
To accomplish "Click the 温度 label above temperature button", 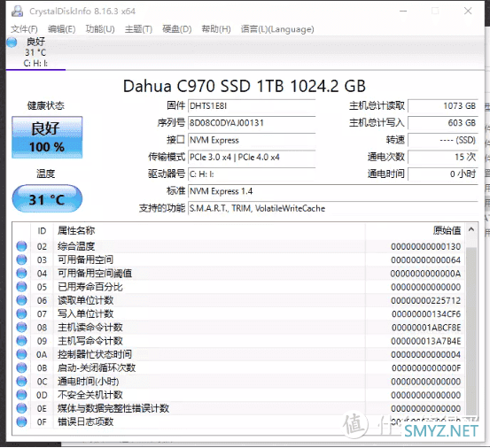I will (45, 174).
